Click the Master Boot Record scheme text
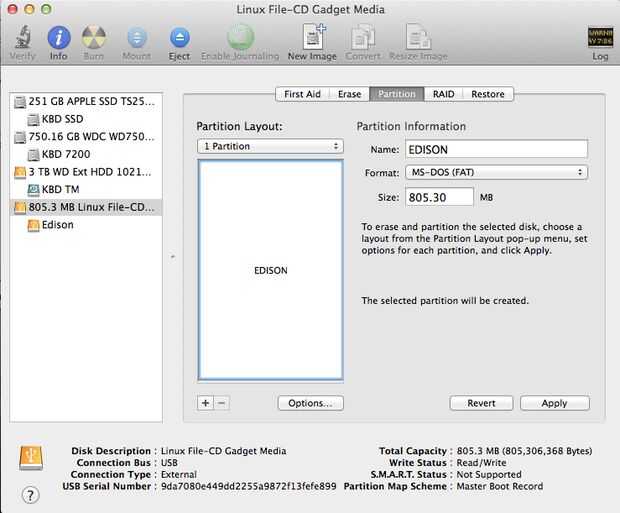The height and width of the screenshot is (513, 620). [500, 486]
